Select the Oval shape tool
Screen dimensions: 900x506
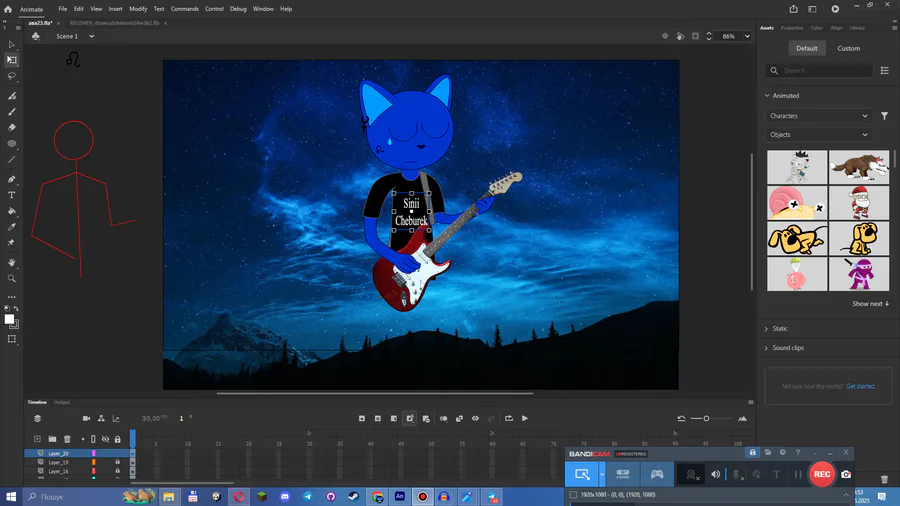[11, 143]
